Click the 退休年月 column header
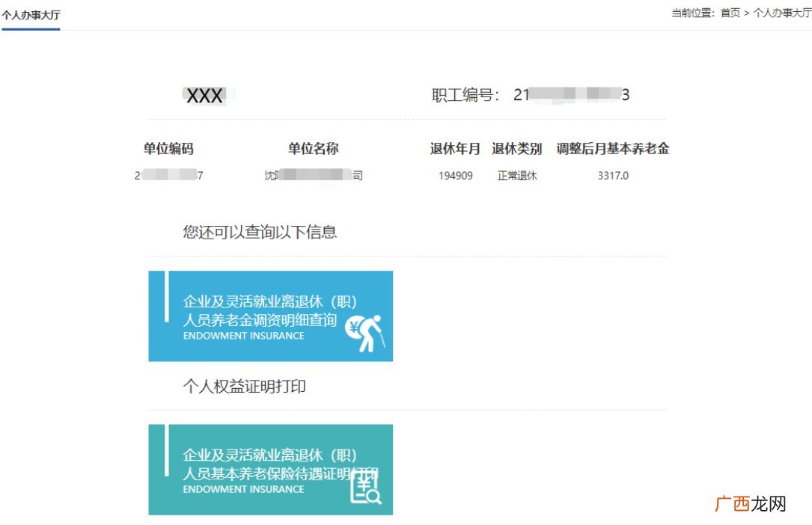 pyautogui.click(x=455, y=149)
